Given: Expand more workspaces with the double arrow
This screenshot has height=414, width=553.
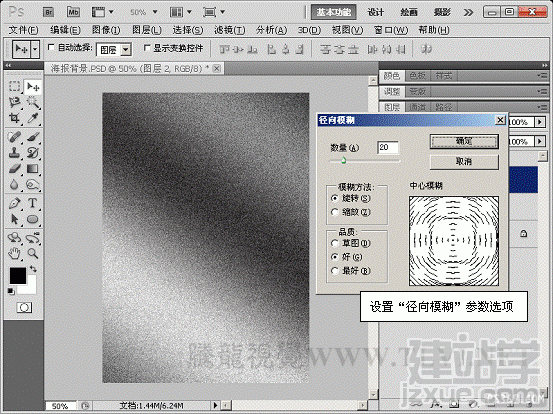Looking at the screenshot, I should click(x=468, y=13).
